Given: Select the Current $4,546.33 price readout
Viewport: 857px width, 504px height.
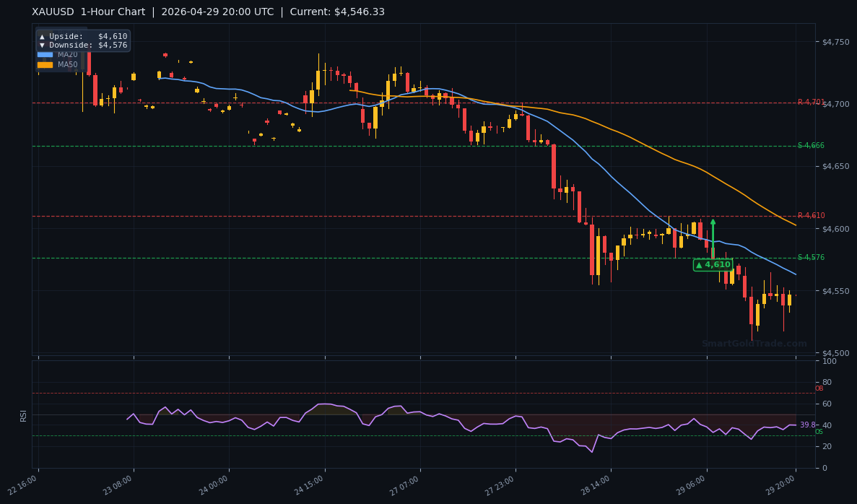Looking at the screenshot, I should (338, 12).
